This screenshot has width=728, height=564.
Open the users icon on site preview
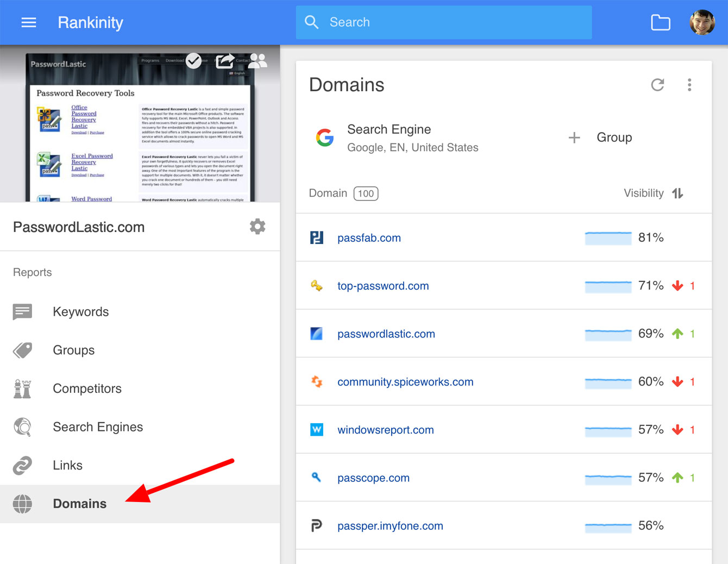(258, 61)
